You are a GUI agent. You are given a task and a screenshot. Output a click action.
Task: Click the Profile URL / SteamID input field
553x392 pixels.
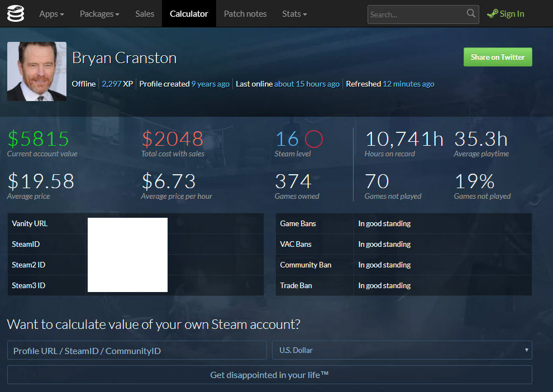[137, 351]
